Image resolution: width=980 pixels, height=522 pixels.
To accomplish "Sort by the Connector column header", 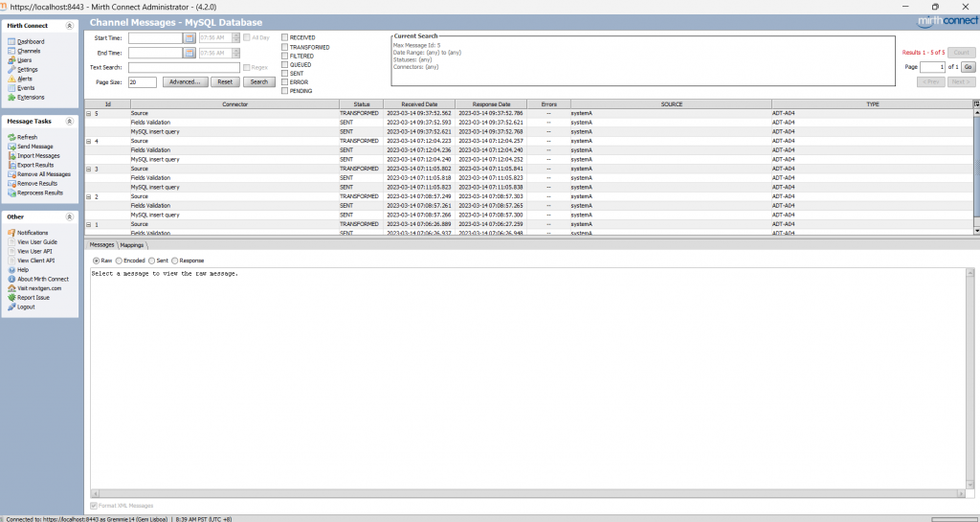I will [x=235, y=104].
